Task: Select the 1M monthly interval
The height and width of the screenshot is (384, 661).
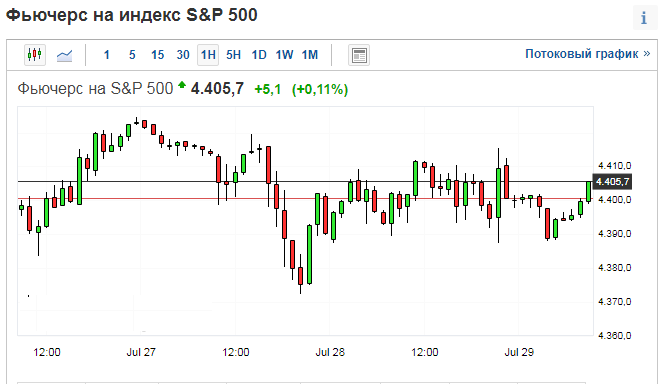Action: [x=309, y=55]
